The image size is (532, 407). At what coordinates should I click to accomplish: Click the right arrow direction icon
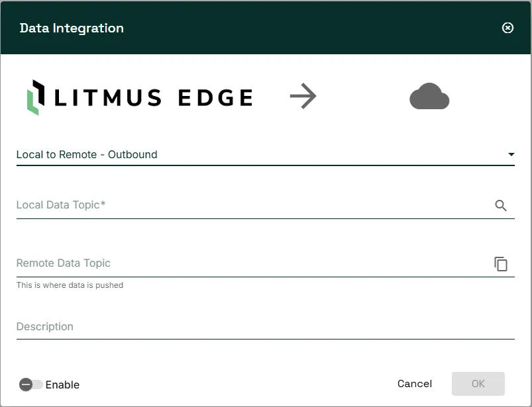[303, 96]
